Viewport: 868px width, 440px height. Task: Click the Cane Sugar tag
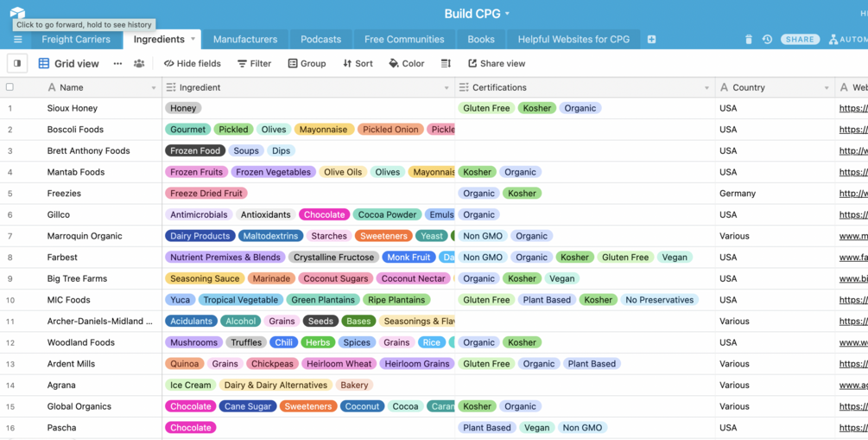pos(248,406)
